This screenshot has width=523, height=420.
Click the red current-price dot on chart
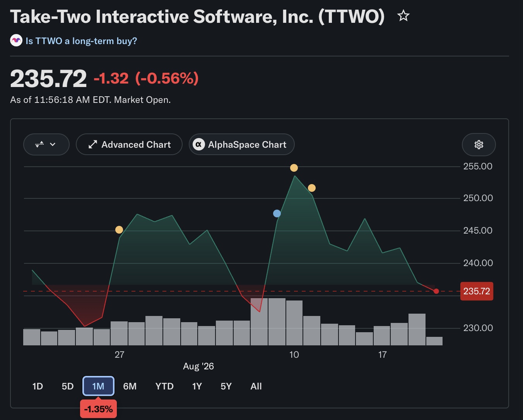(x=436, y=291)
